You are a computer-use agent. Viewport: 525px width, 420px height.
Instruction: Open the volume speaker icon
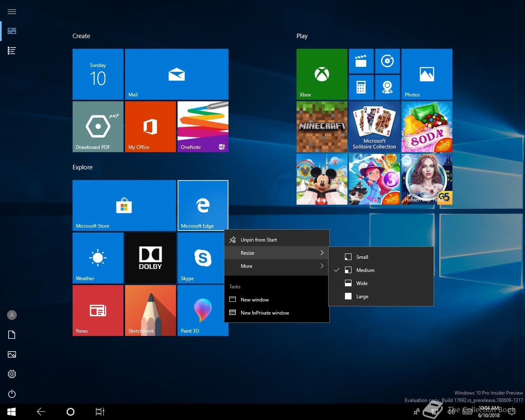451,412
